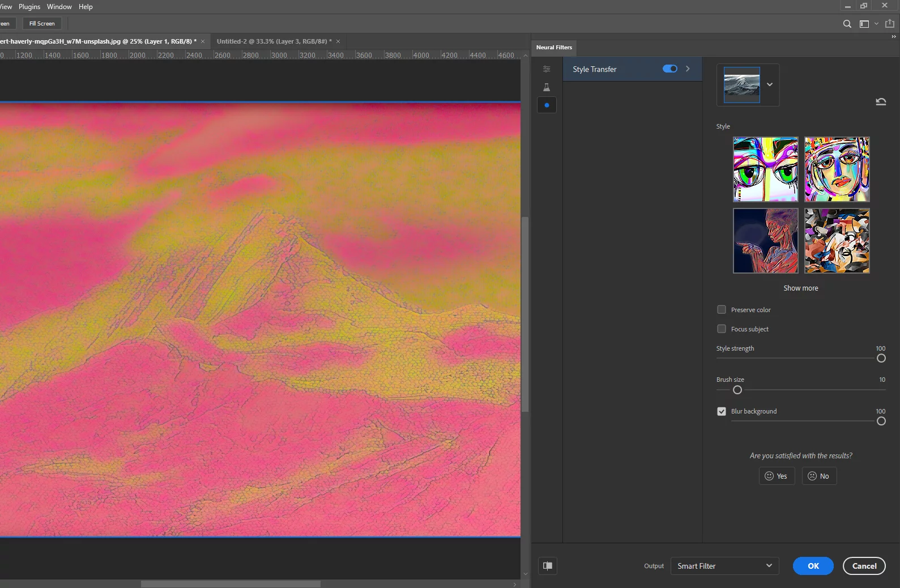Expand the layer preview thumbnail dropdown
Image resolution: width=900 pixels, height=588 pixels.
[770, 84]
